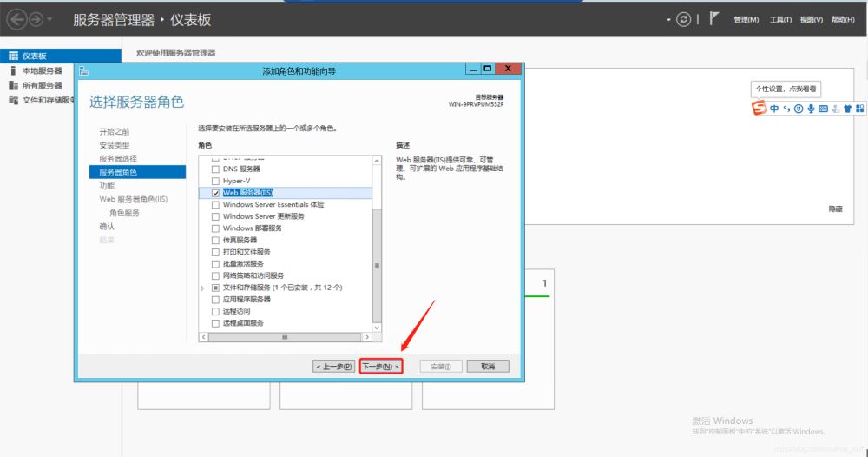The width and height of the screenshot is (868, 457).
Task: Check the 远程桌面服务 checkbox
Action: point(215,323)
